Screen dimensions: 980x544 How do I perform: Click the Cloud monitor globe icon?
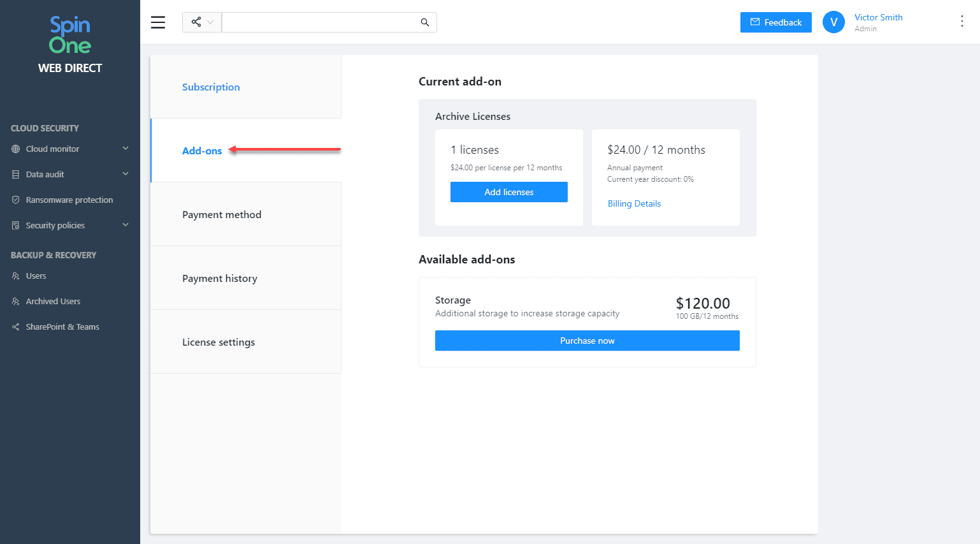coord(16,149)
